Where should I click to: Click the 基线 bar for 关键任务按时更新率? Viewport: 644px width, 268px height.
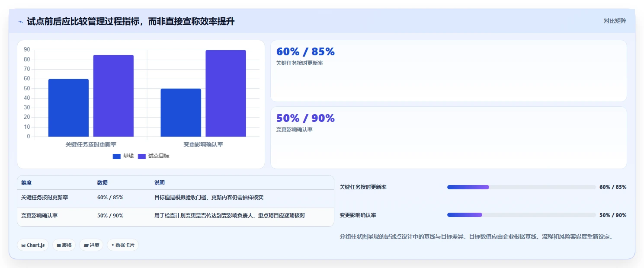pos(68,108)
